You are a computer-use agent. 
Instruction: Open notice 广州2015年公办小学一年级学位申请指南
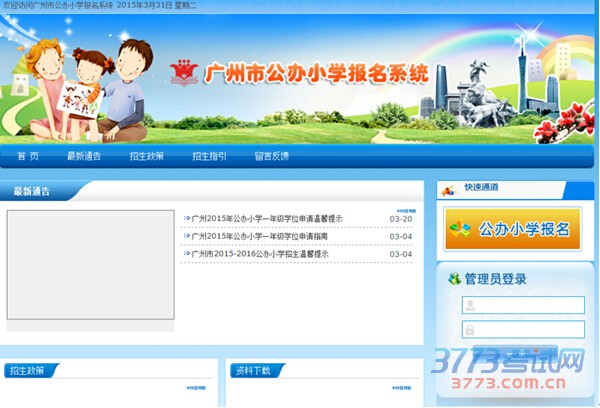pyautogui.click(x=259, y=236)
